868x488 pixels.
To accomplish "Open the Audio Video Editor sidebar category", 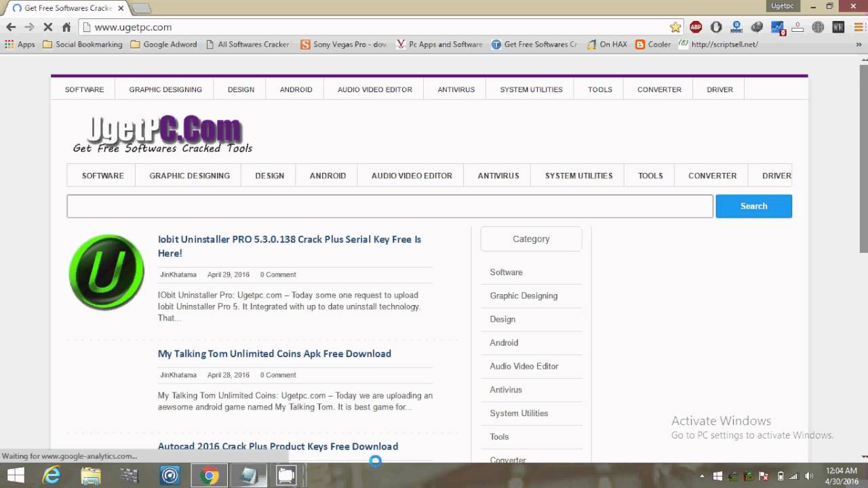I will 524,366.
